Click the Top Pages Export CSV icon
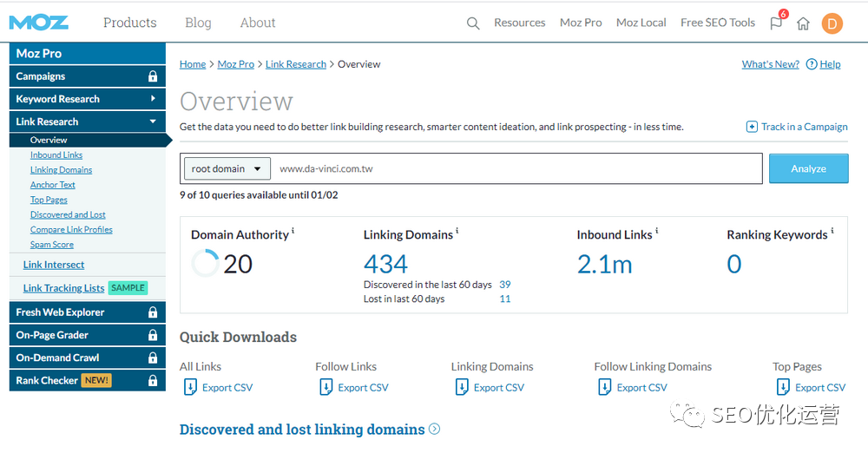The width and height of the screenshot is (868, 453). (x=784, y=387)
